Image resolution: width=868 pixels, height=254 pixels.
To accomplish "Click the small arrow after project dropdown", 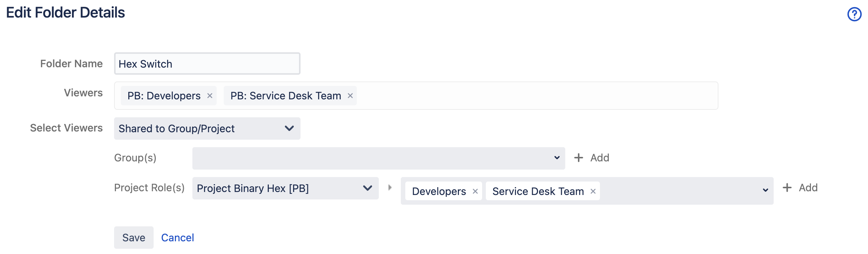I will click(x=390, y=188).
